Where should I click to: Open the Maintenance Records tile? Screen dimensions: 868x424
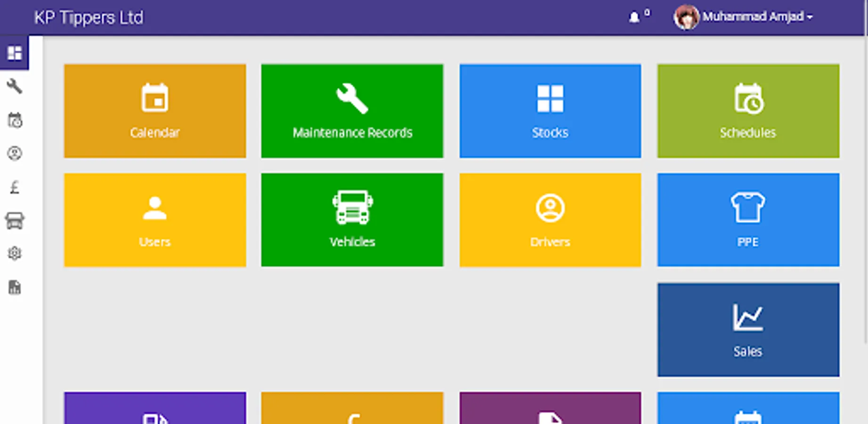coord(352,111)
